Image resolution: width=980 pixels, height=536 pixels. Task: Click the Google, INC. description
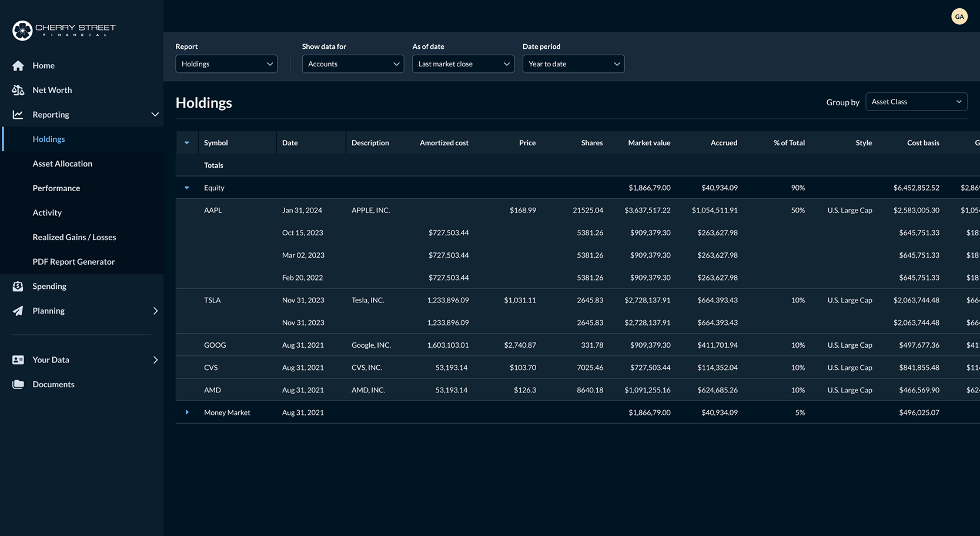(x=371, y=345)
